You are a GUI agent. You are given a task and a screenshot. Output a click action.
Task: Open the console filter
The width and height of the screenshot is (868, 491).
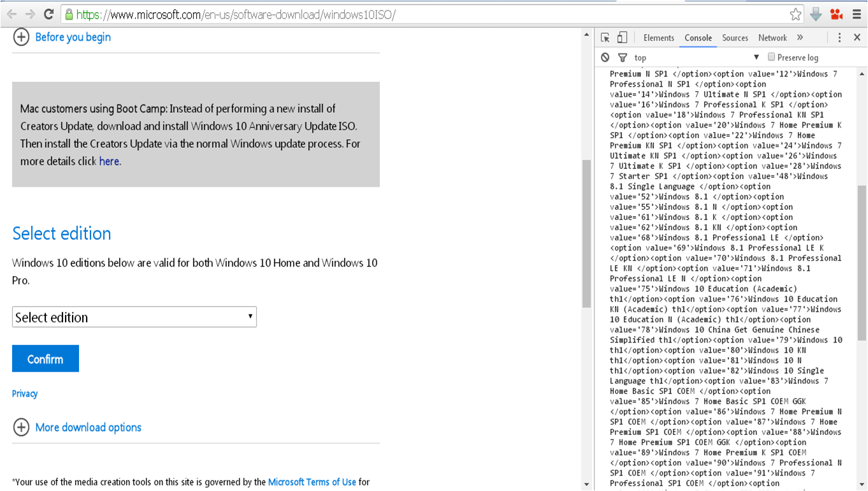point(623,57)
